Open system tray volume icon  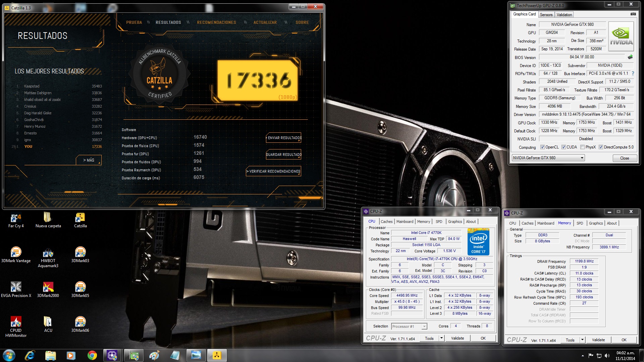pos(607,355)
